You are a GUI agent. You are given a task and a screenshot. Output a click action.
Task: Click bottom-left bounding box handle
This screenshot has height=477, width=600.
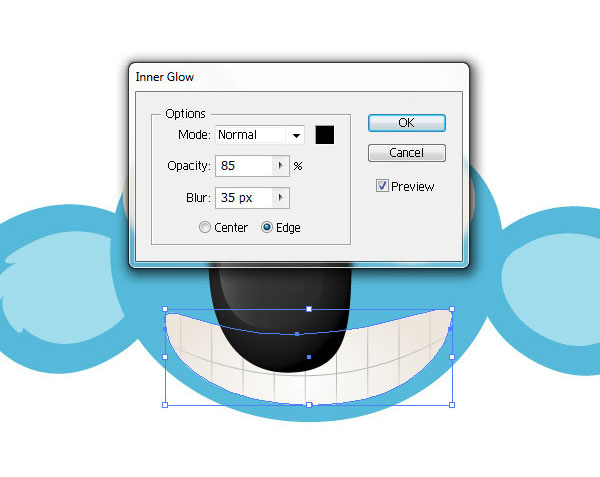(x=165, y=405)
